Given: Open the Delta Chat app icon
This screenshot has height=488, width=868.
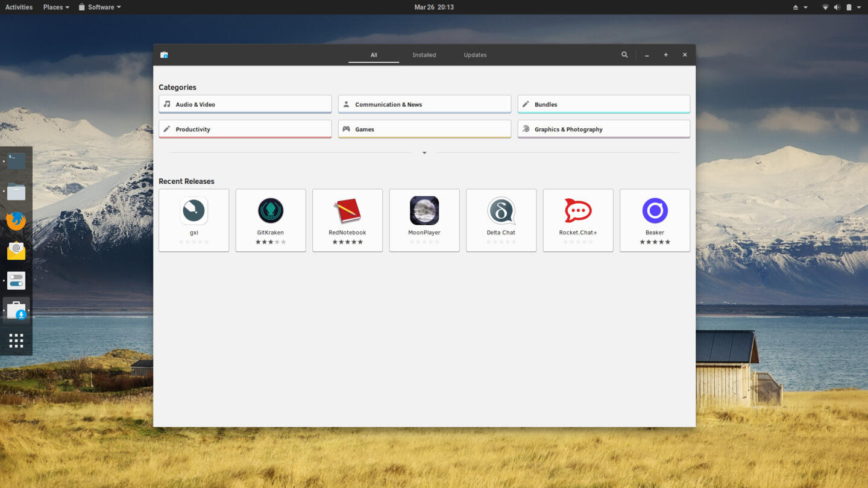Looking at the screenshot, I should click(501, 210).
